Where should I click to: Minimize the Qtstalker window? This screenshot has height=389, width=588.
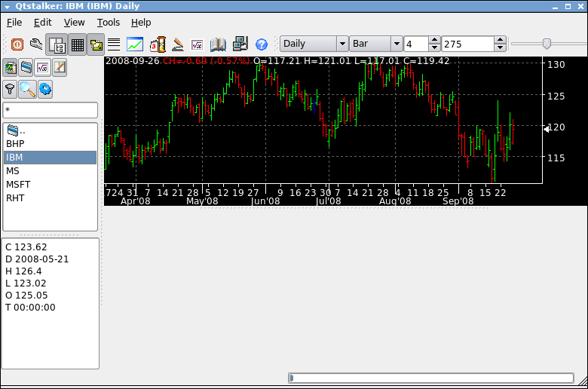(x=556, y=7)
